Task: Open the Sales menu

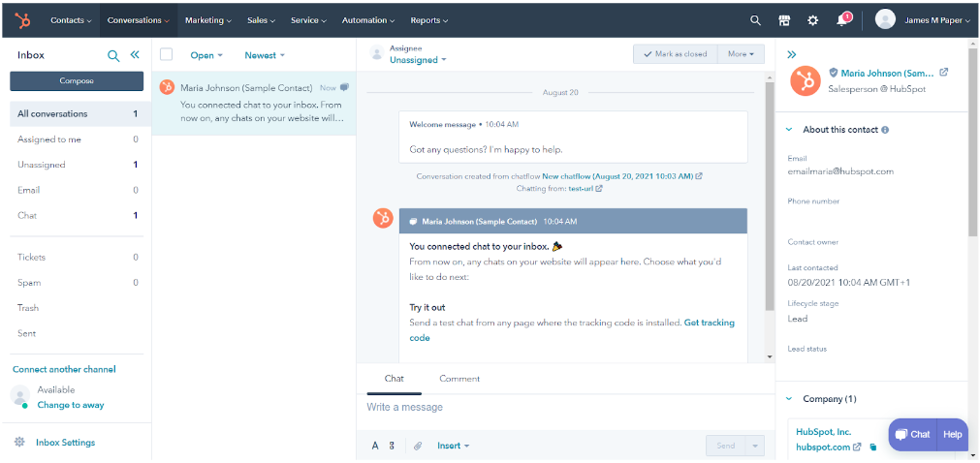Action: [x=261, y=20]
